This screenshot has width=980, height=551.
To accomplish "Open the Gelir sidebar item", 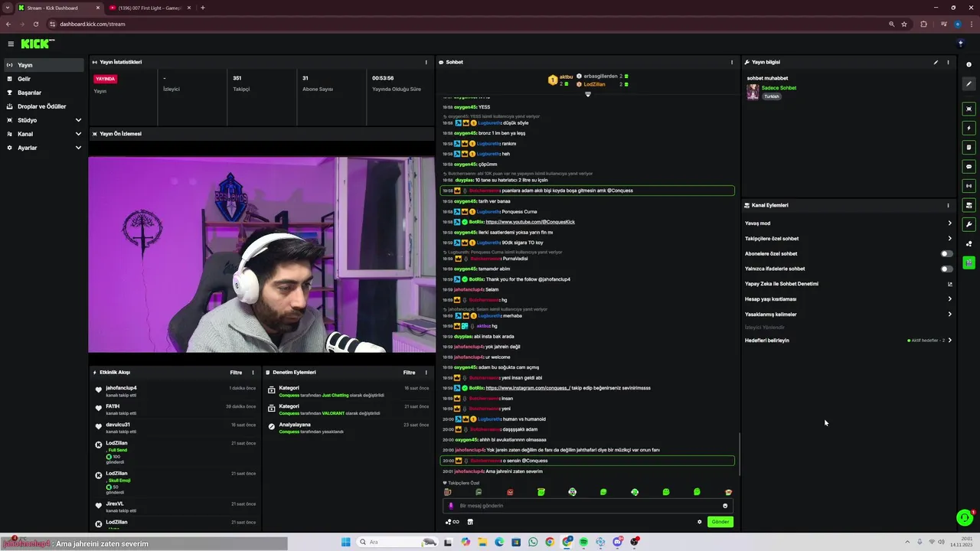I will pyautogui.click(x=42, y=79).
